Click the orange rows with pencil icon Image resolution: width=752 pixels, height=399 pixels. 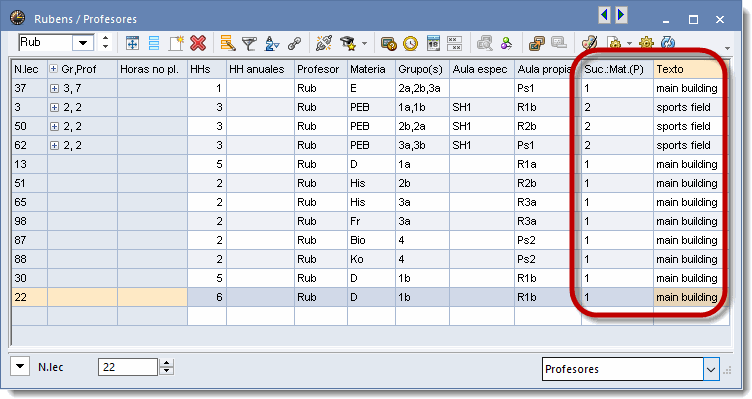click(228, 43)
